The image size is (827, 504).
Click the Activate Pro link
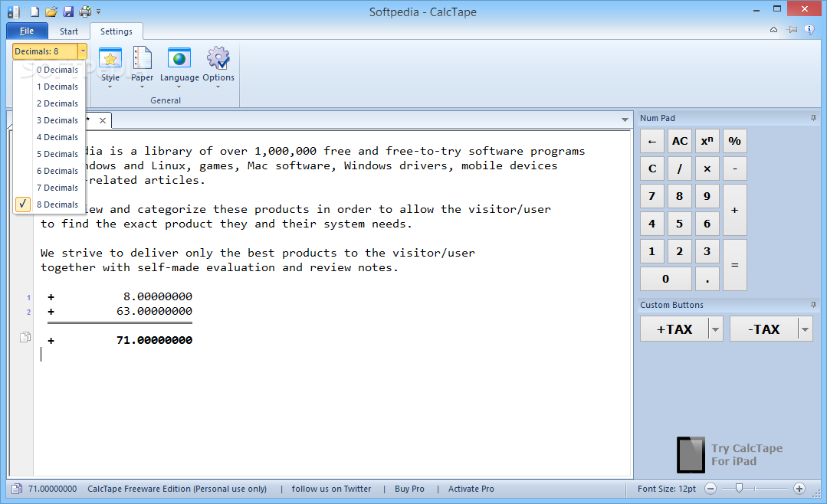(x=471, y=489)
